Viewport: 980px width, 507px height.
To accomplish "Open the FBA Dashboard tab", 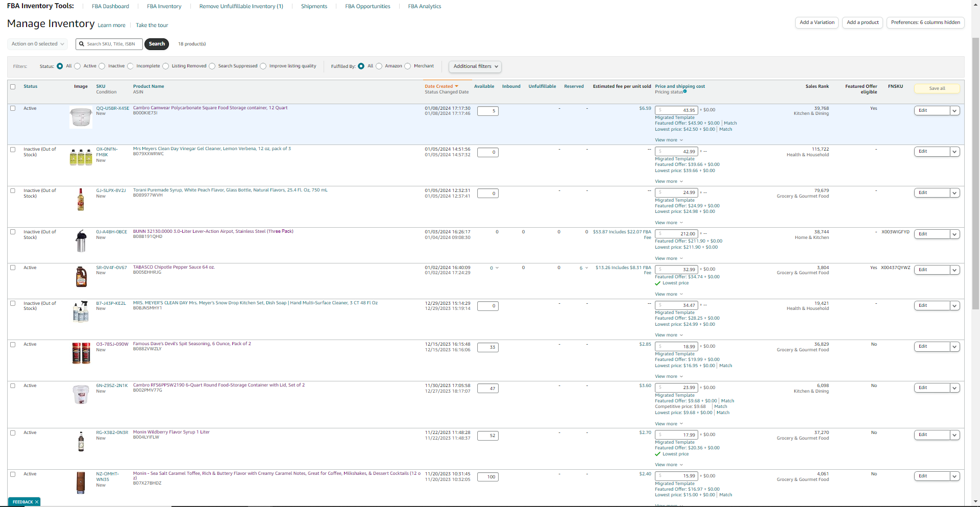I will coord(110,7).
